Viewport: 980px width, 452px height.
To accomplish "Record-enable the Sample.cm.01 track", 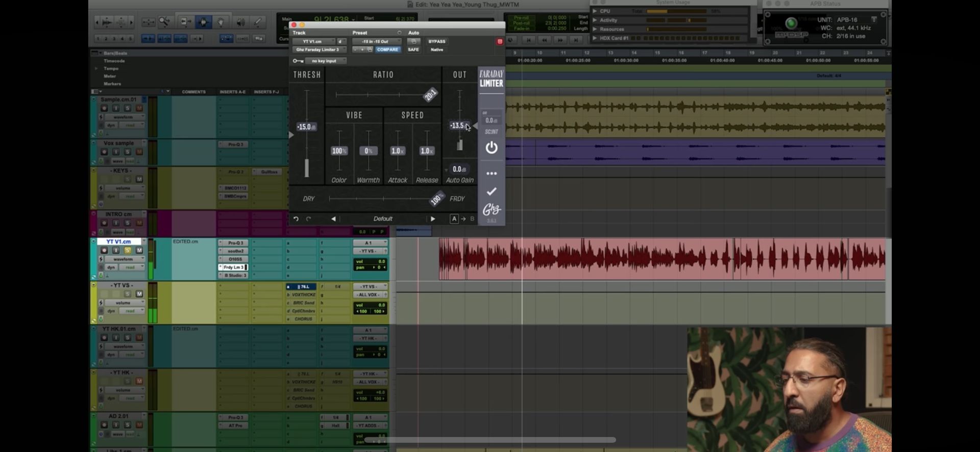I will 104,108.
